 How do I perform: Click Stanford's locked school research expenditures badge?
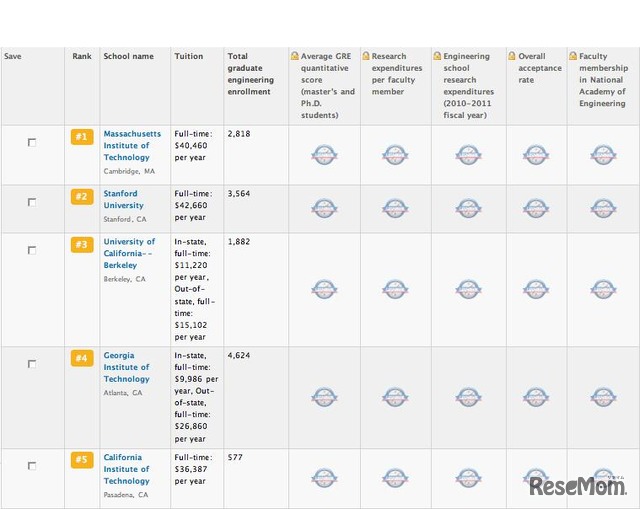(469, 208)
